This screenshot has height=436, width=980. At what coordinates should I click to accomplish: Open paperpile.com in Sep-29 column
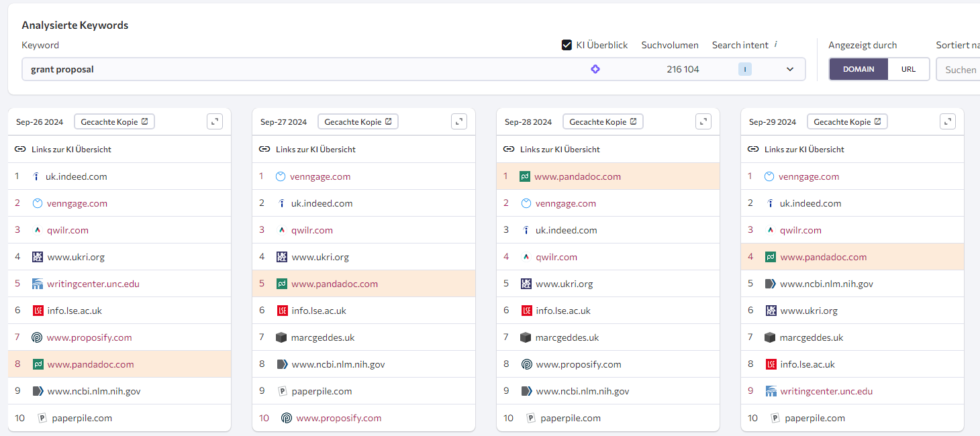coord(815,418)
